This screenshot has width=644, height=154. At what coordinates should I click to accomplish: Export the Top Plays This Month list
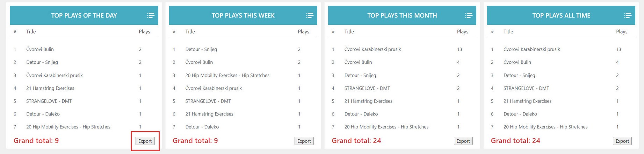coord(463,141)
